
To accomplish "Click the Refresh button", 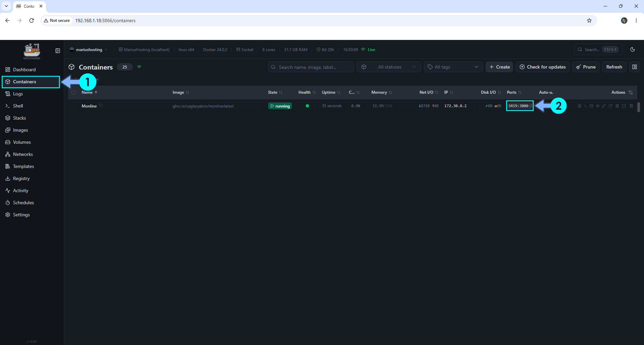I will (614, 67).
